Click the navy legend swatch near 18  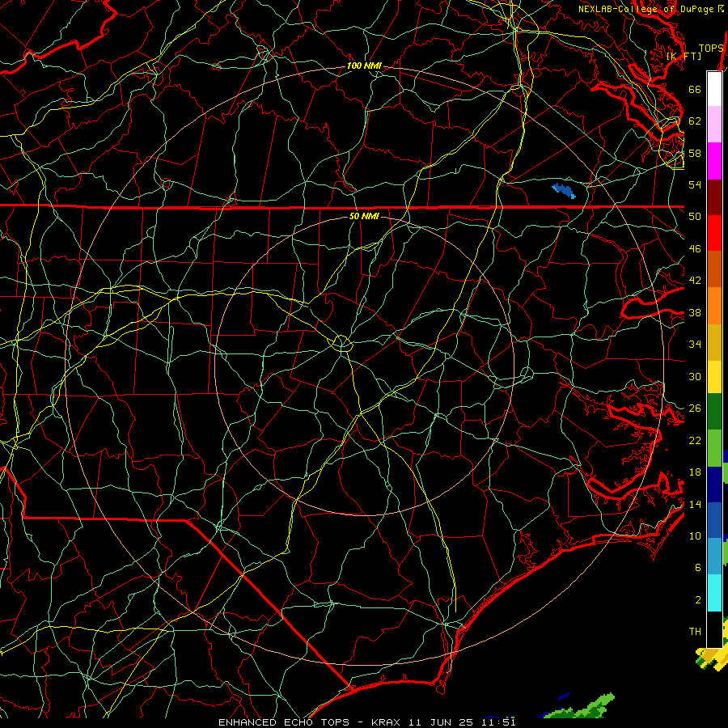point(714,485)
